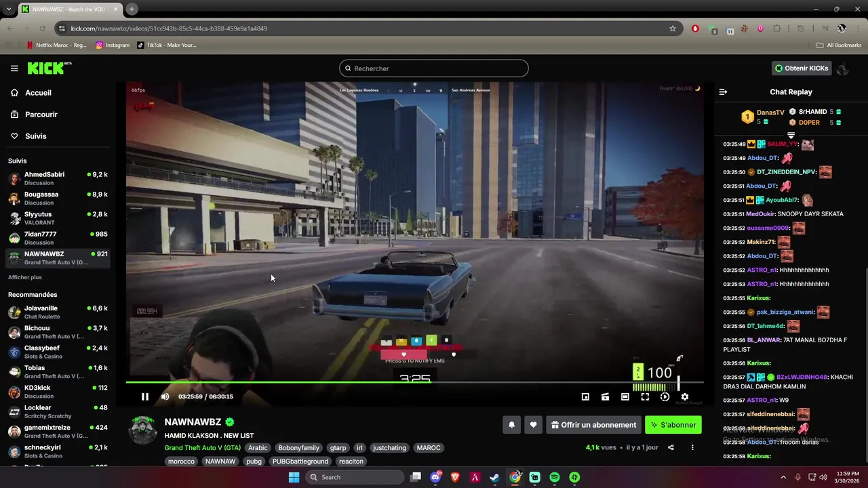Seek on the video progress bar
Screen dimensions: 868x488
tap(414, 383)
